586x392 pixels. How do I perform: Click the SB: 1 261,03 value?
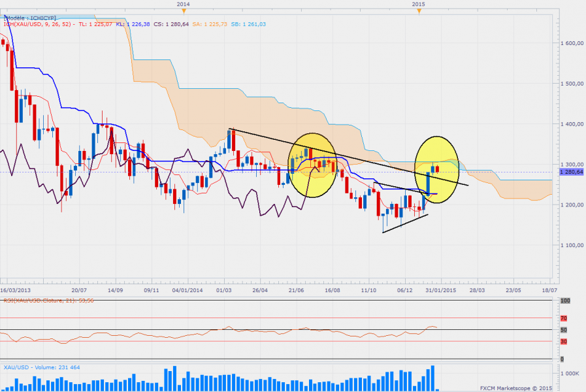248,24
